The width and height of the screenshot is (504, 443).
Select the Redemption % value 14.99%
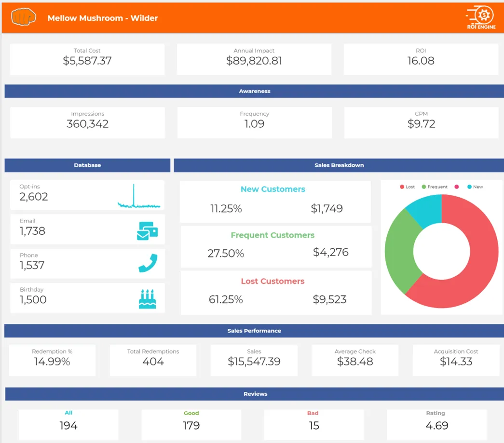[52, 362]
